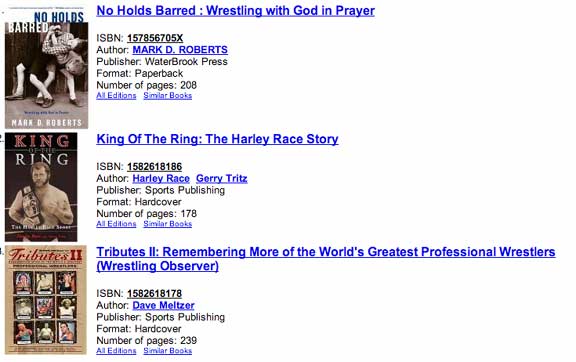This screenshot has width=576, height=362.
Task: Find Similar Books to No Holds Barred
Action: tap(168, 96)
